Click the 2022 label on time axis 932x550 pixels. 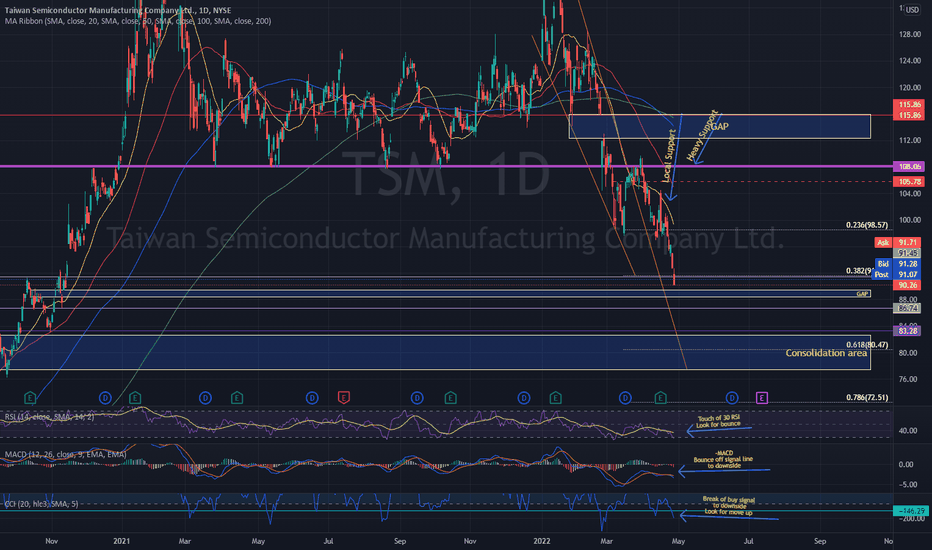pyautogui.click(x=541, y=541)
